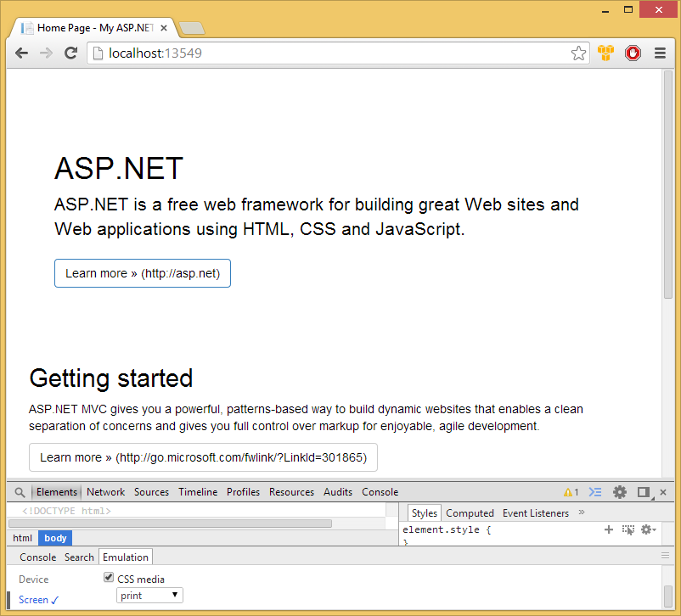Click the body breadcrumb
The image size is (681, 616).
(55, 538)
